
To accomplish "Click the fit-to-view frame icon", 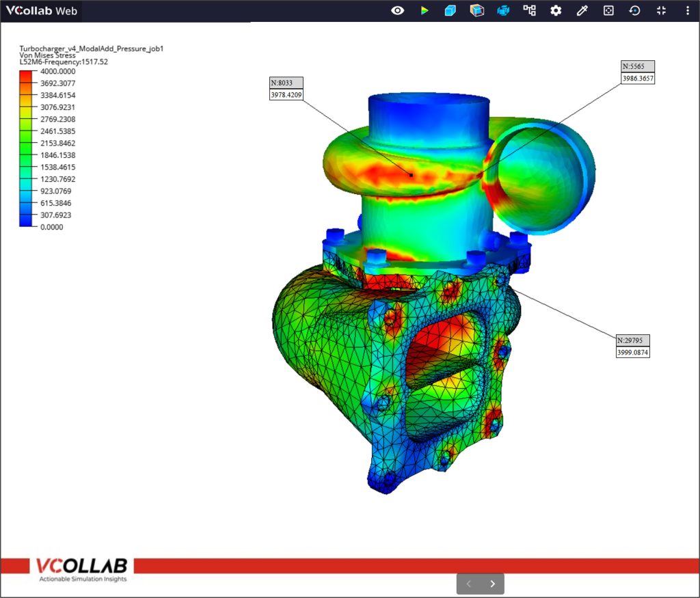I will (x=608, y=11).
